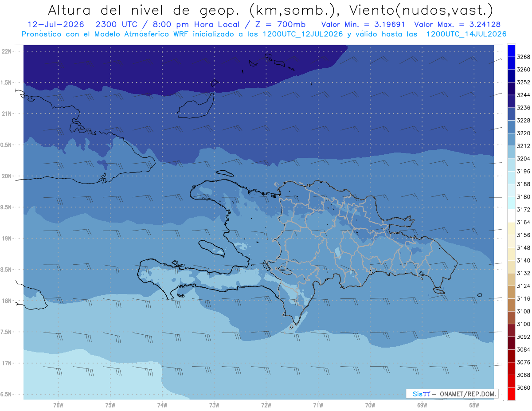Click the legend value '3268'
The width and height of the screenshot is (532, 411).
[524, 57]
